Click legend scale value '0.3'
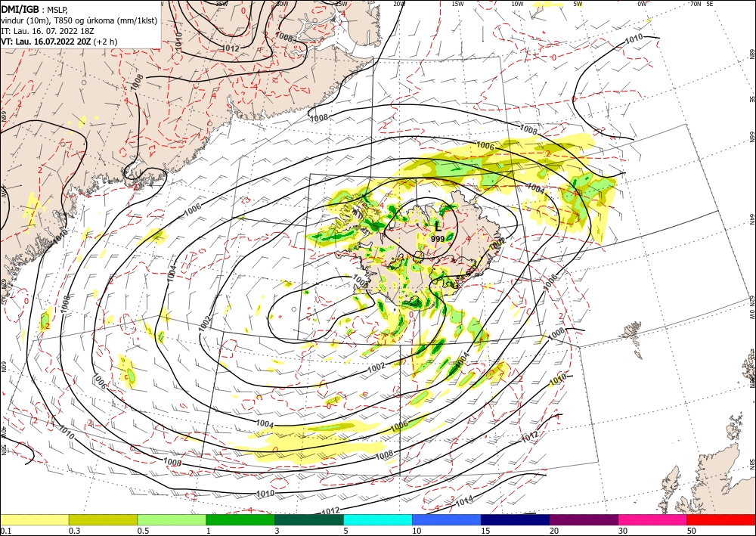Image resolution: width=756 pixels, height=536 pixels. pyautogui.click(x=74, y=531)
